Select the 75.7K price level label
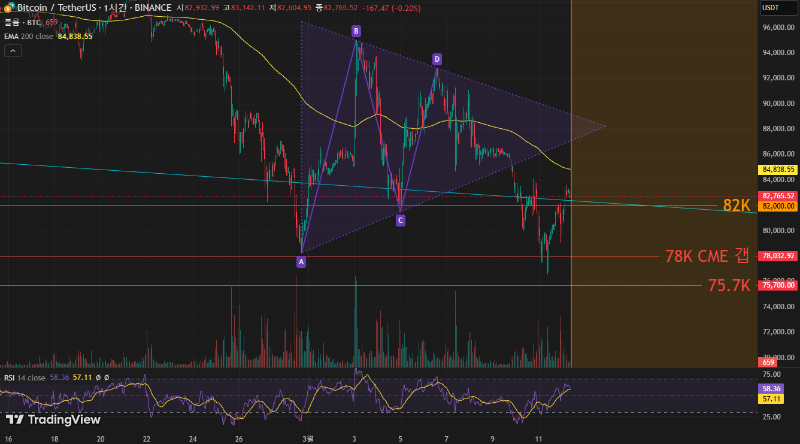 (728, 285)
